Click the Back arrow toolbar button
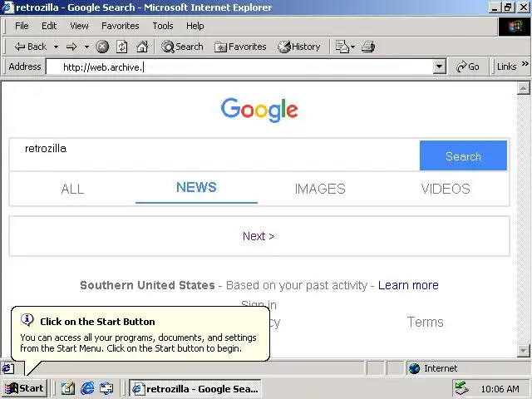The height and width of the screenshot is (399, 532). point(30,47)
